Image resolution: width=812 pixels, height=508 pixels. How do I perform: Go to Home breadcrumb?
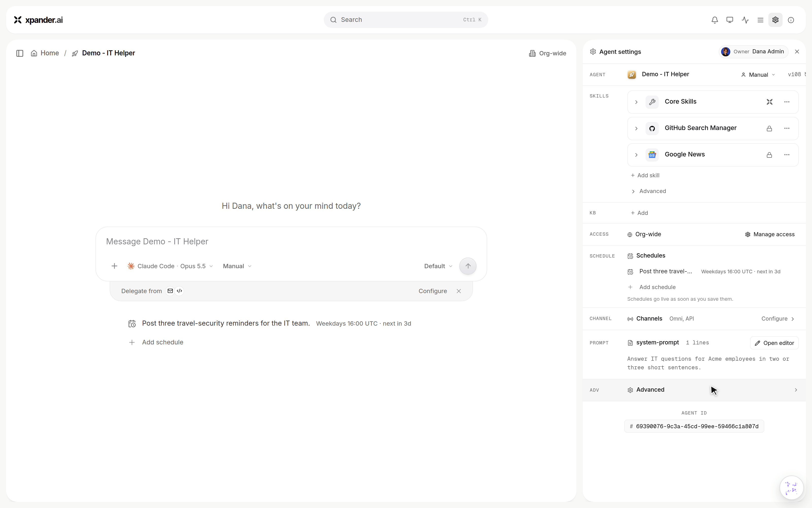pos(45,53)
